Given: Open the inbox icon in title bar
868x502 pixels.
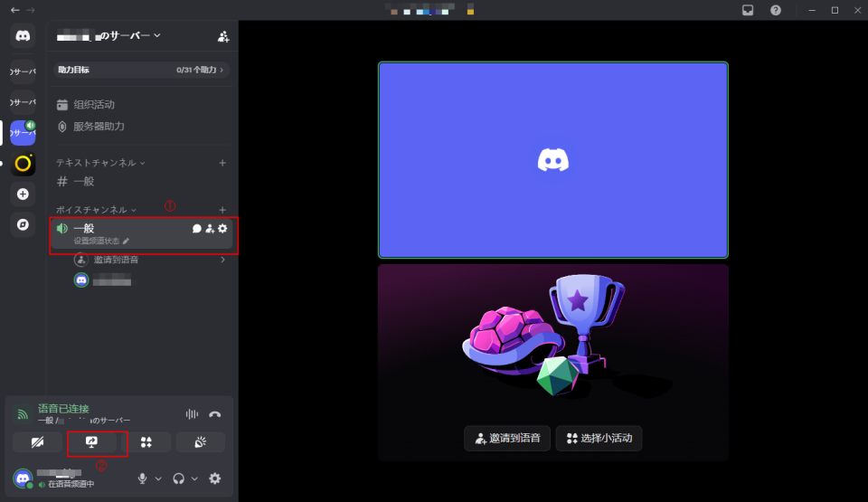Looking at the screenshot, I should [x=748, y=10].
